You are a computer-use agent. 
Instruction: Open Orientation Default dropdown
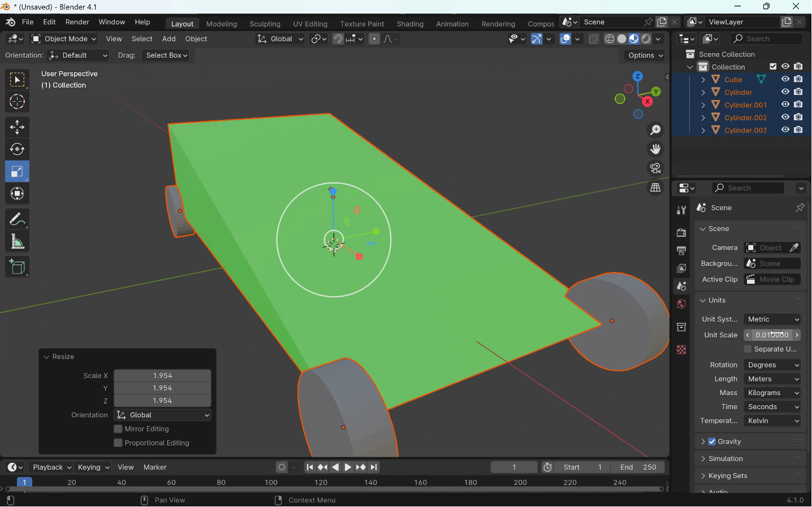[x=79, y=55]
